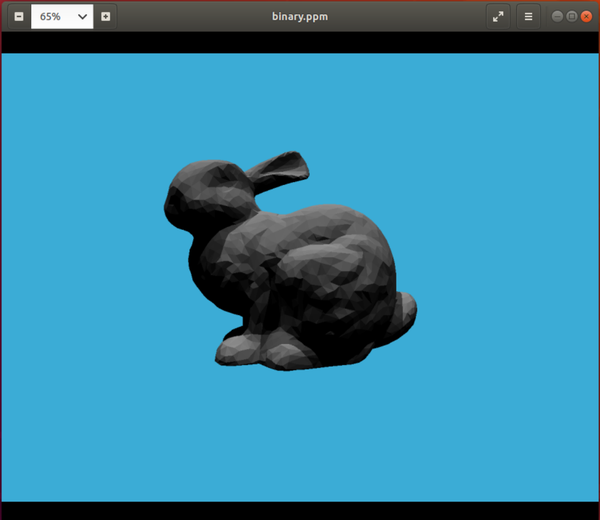This screenshot has width=600, height=520.
Task: Click the black bar above the image
Action: [300, 42]
